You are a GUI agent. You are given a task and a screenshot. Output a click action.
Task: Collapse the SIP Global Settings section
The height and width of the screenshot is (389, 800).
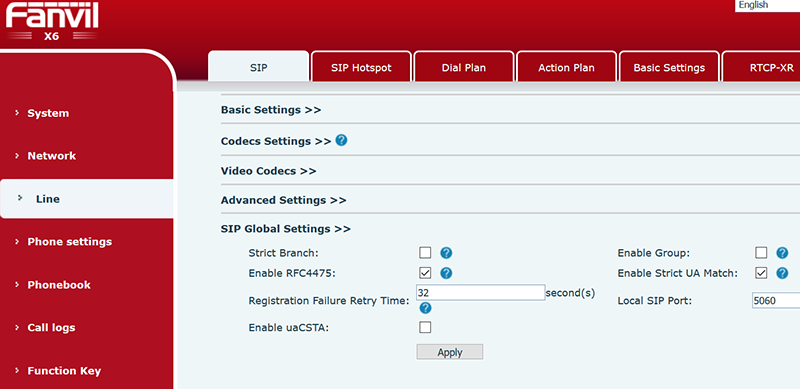tap(286, 229)
